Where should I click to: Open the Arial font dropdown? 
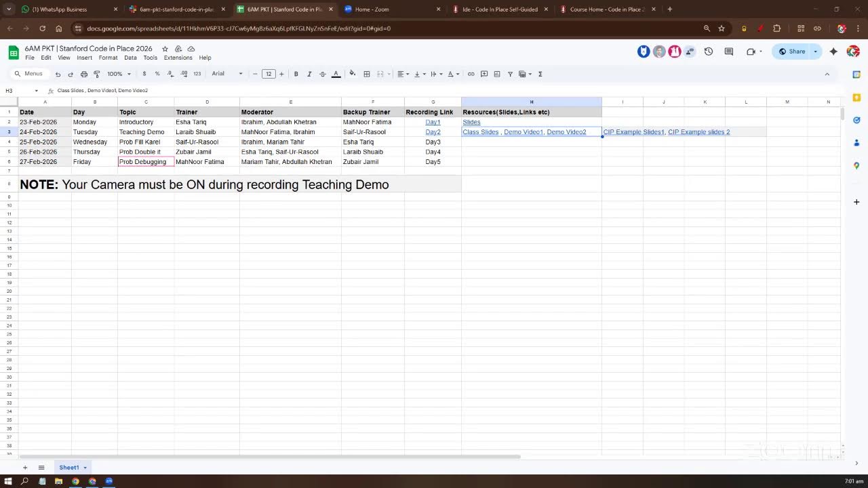click(x=227, y=74)
